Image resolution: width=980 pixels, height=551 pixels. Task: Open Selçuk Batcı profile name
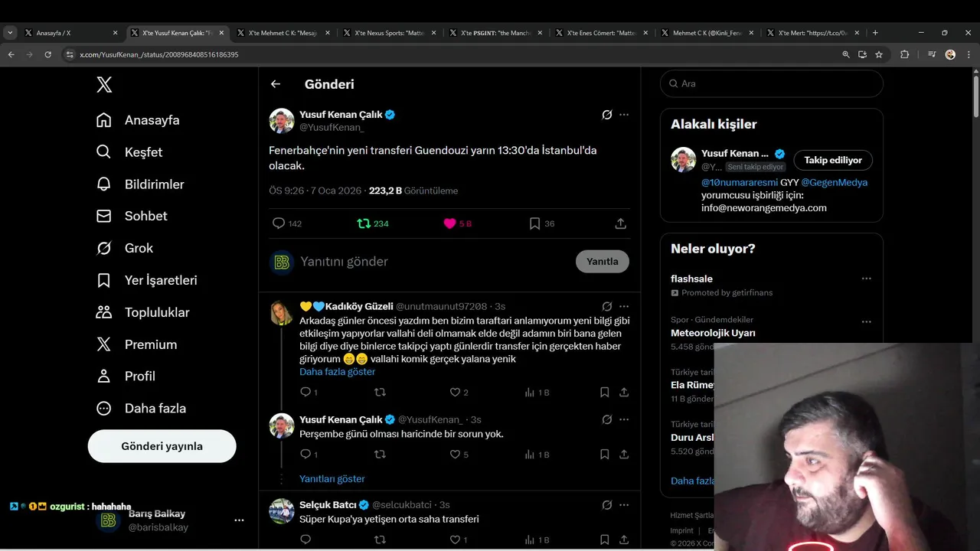328,505
